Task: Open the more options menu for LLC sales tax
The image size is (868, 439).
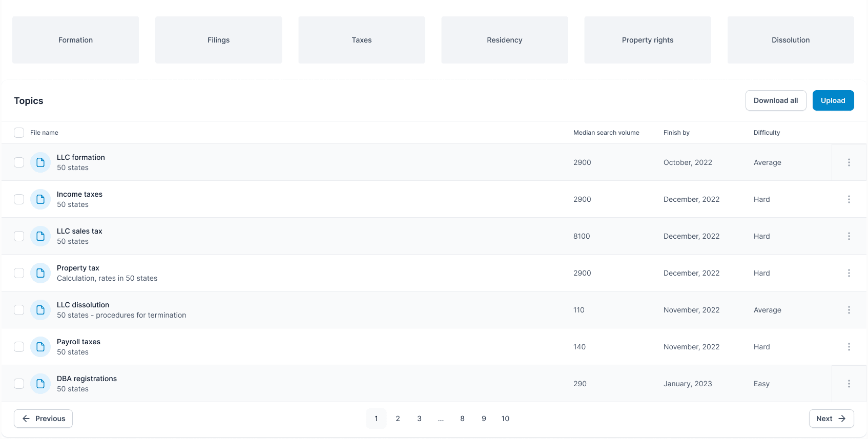Action: pyautogui.click(x=849, y=236)
